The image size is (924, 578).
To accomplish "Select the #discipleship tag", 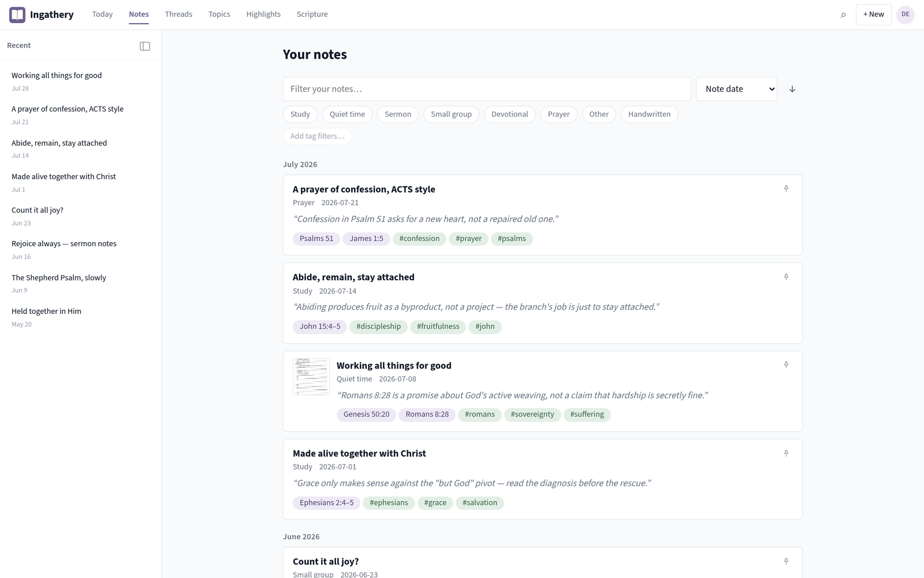I will [x=378, y=327].
